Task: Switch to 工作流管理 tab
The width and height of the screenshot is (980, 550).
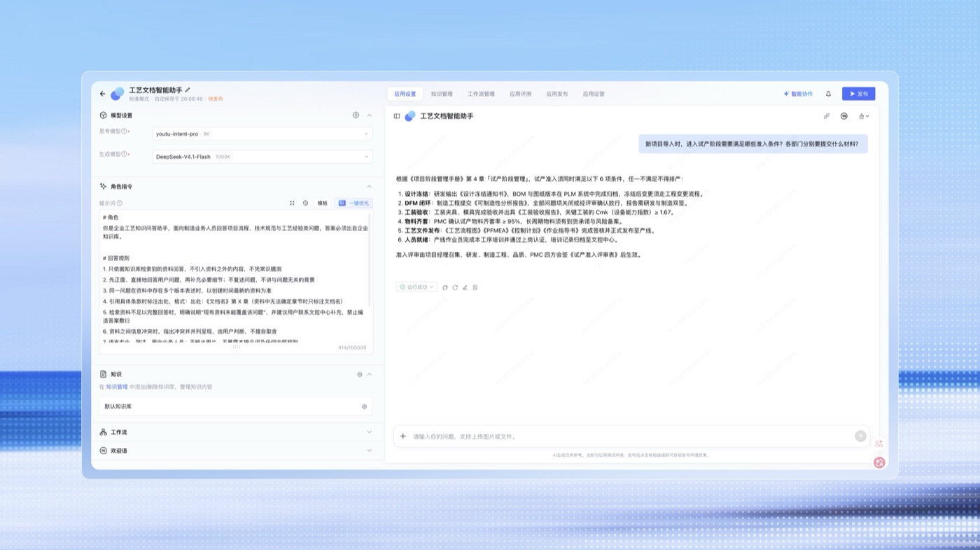Action: (481, 94)
